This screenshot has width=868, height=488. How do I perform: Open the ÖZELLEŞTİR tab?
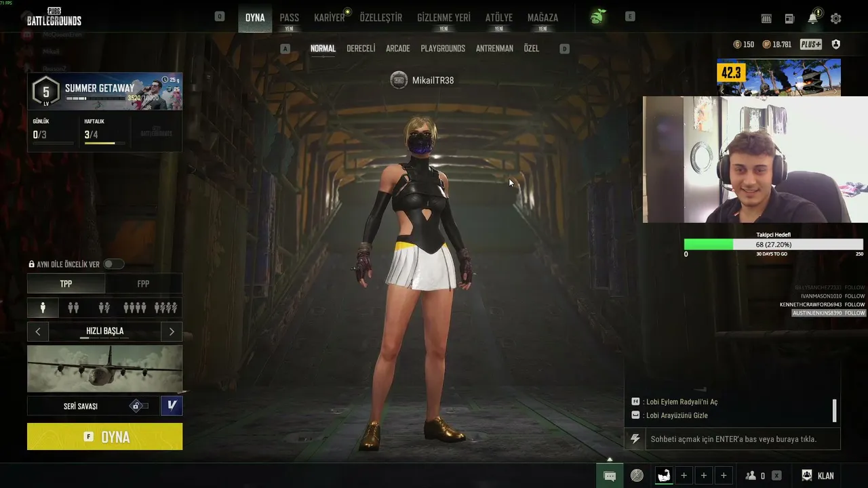381,18
